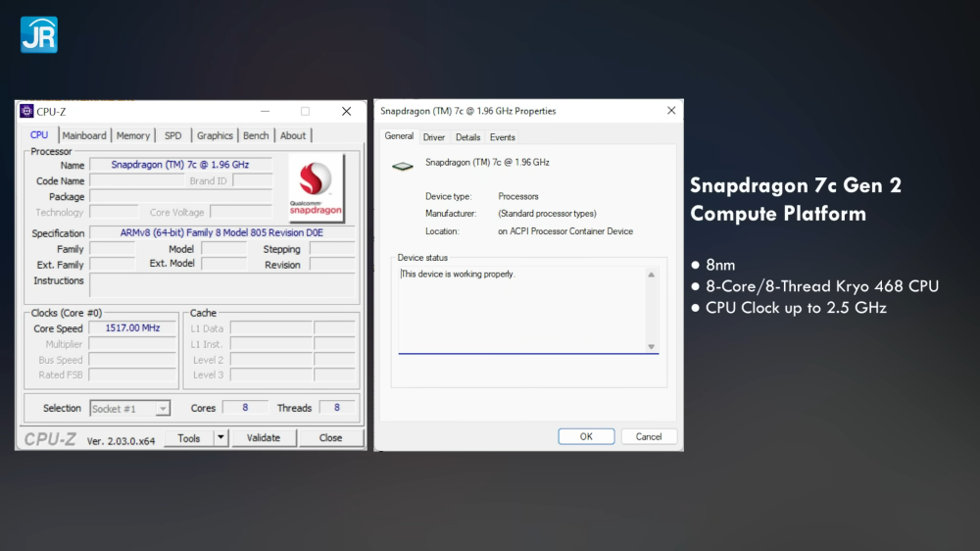Switch to the Bench tab
Screen dimensions: 980x551
pyautogui.click(x=256, y=135)
